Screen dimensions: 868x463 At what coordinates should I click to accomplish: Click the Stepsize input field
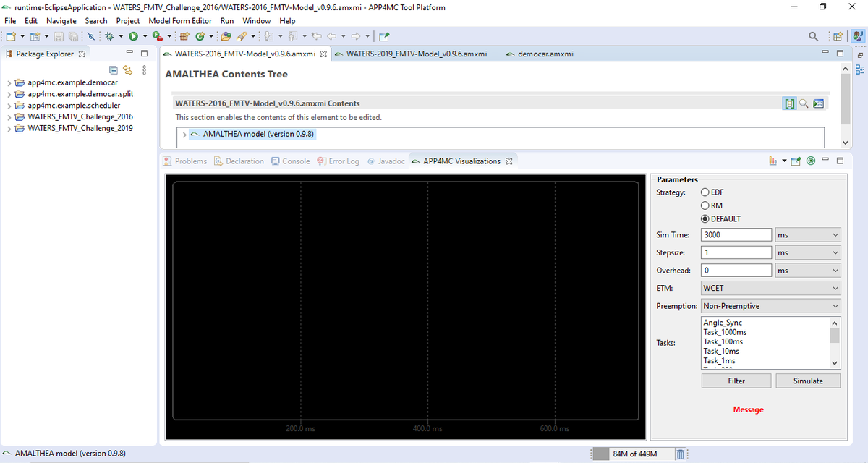pos(736,252)
